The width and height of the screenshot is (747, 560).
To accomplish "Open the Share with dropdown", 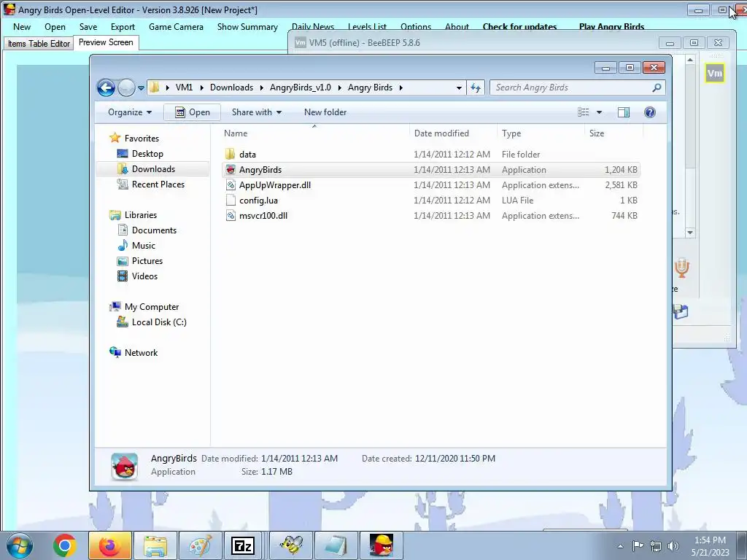I will coord(256,112).
